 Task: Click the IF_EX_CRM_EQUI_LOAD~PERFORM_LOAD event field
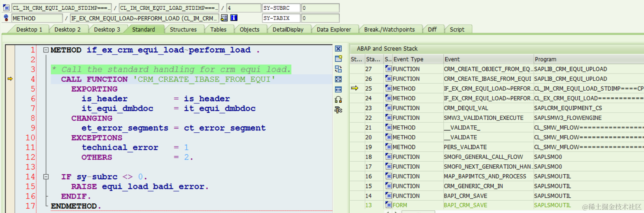[144, 18]
